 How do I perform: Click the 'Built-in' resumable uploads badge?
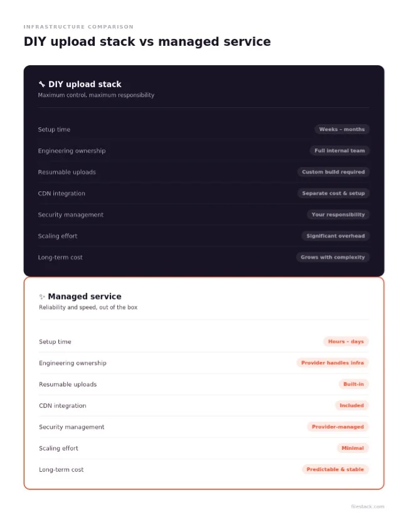(353, 384)
